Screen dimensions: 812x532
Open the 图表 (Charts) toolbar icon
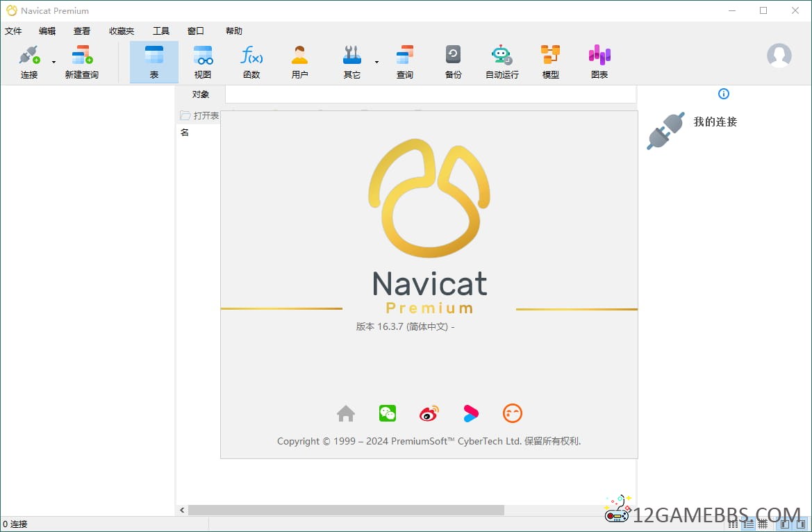[599, 63]
